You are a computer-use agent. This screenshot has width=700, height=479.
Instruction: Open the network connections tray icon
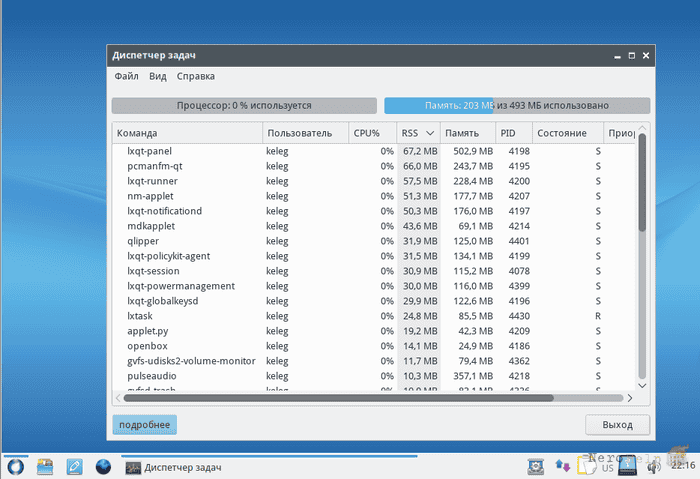pyautogui.click(x=562, y=467)
